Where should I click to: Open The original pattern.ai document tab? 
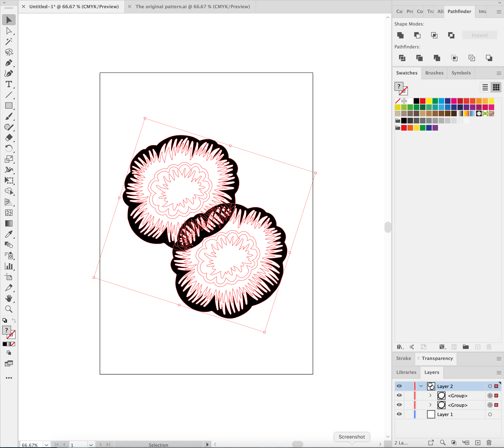pos(193,7)
